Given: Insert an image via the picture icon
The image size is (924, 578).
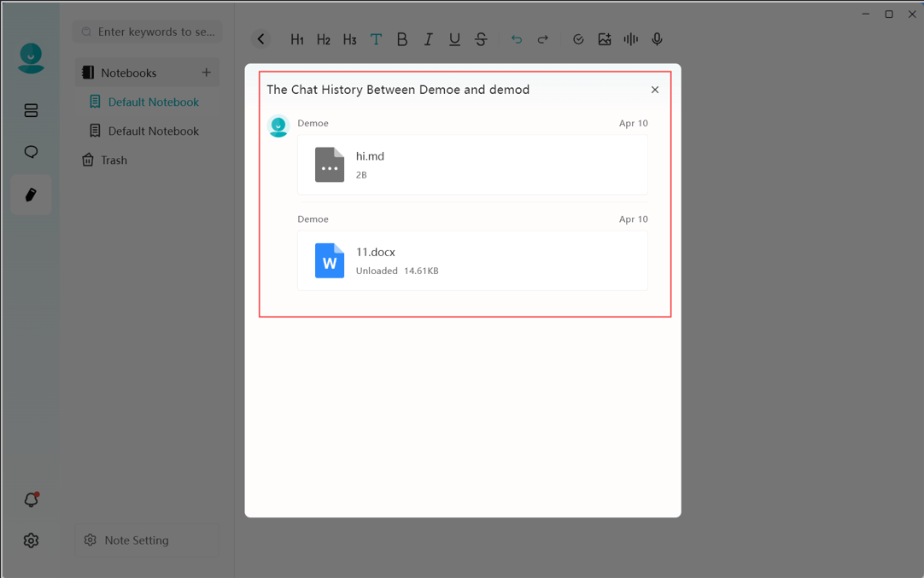Looking at the screenshot, I should click(x=605, y=39).
